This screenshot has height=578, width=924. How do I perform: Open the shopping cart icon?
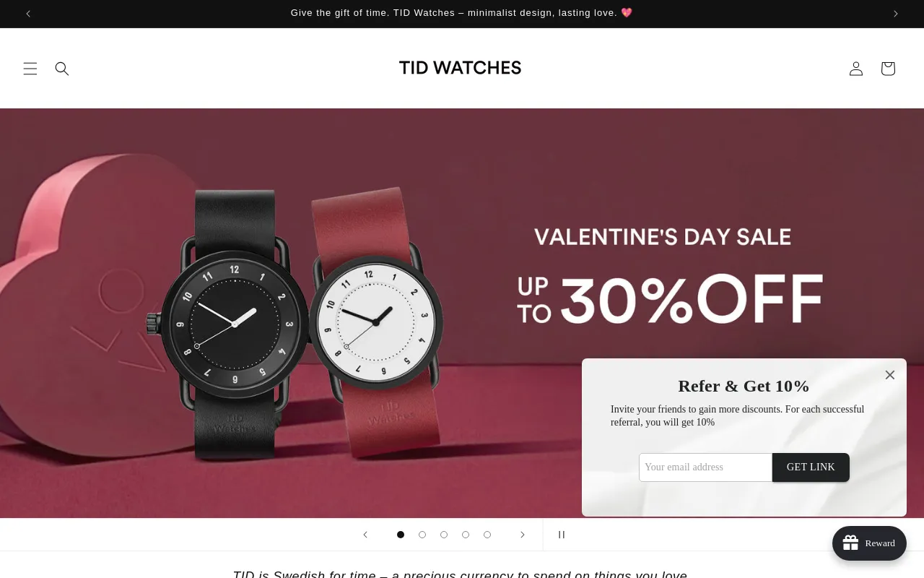pos(888,69)
